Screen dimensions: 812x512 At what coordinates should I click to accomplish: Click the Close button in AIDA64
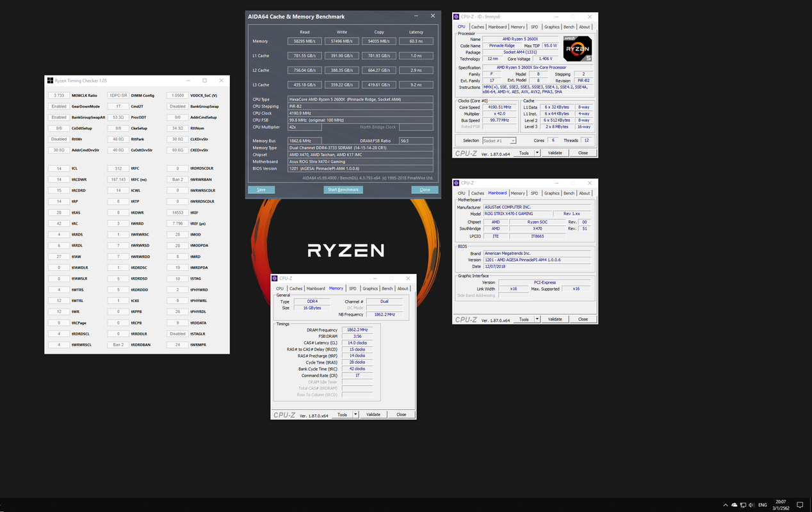pos(425,189)
